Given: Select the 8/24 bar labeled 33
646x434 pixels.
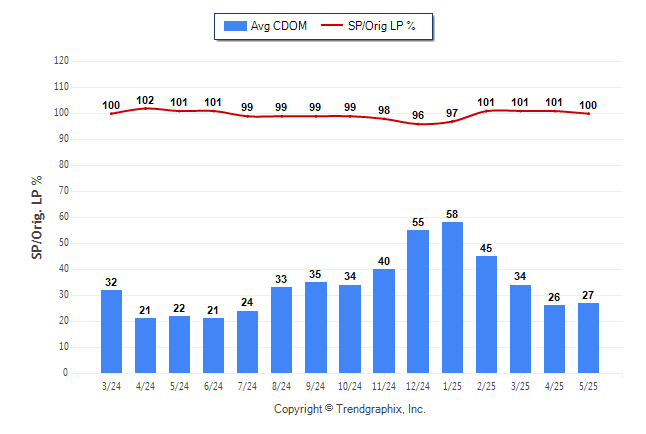Looking at the screenshot, I should (x=281, y=330).
